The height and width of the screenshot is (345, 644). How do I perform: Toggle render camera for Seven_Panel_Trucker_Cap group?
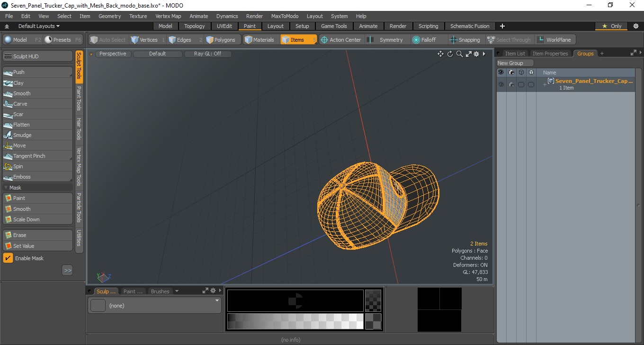511,84
